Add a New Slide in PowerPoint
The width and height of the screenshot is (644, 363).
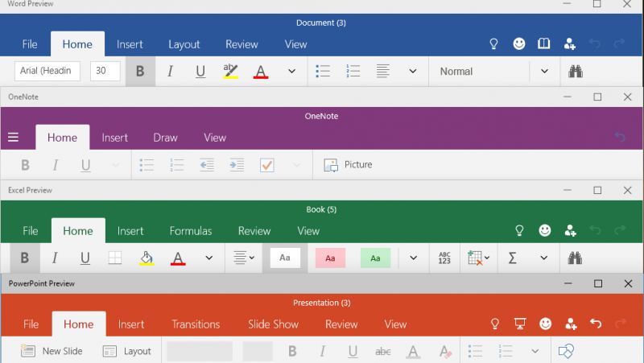point(52,351)
